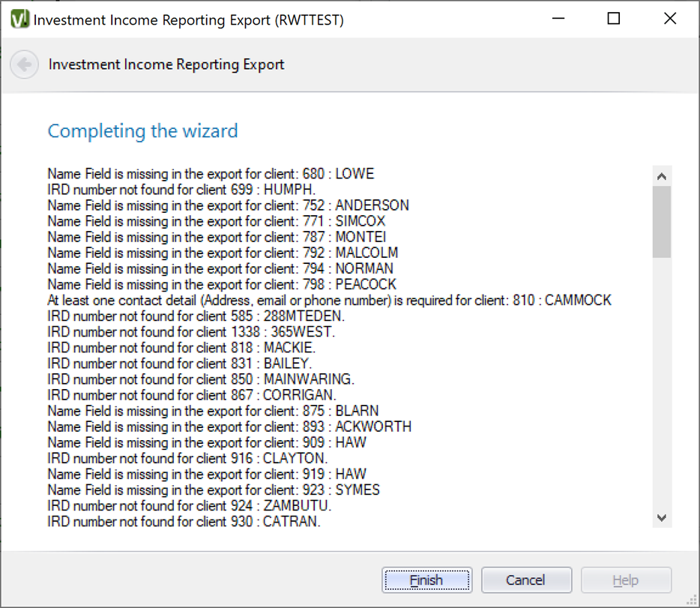The width and height of the screenshot is (700, 608).
Task: Select the message for client 585 : 288MTEDEN
Action: click(196, 316)
